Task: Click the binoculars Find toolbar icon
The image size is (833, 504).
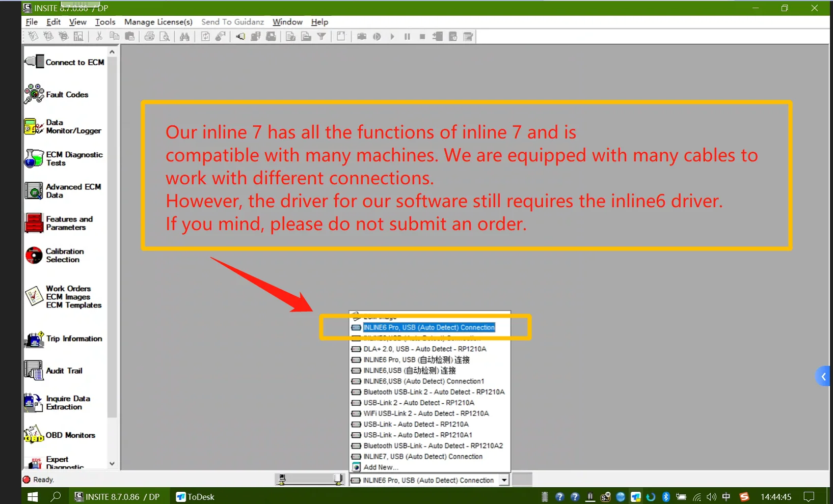Action: pos(184,36)
